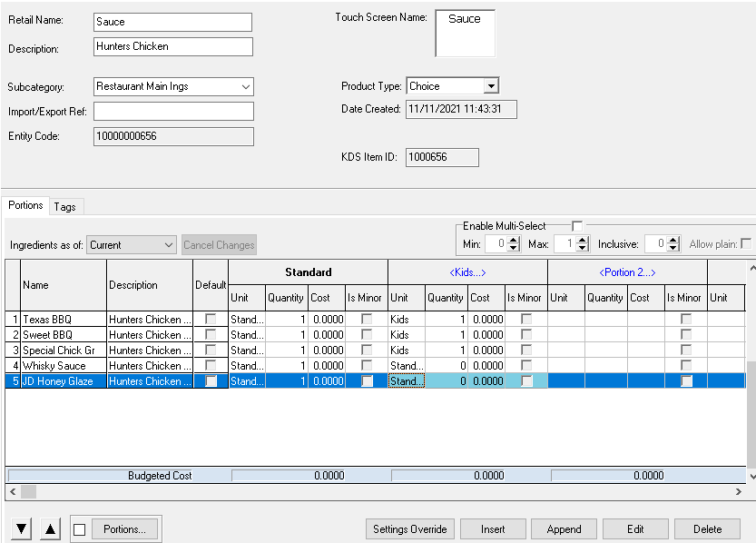Open the Subcategory dropdown
Screen dimensions: 756x543
(x=246, y=87)
